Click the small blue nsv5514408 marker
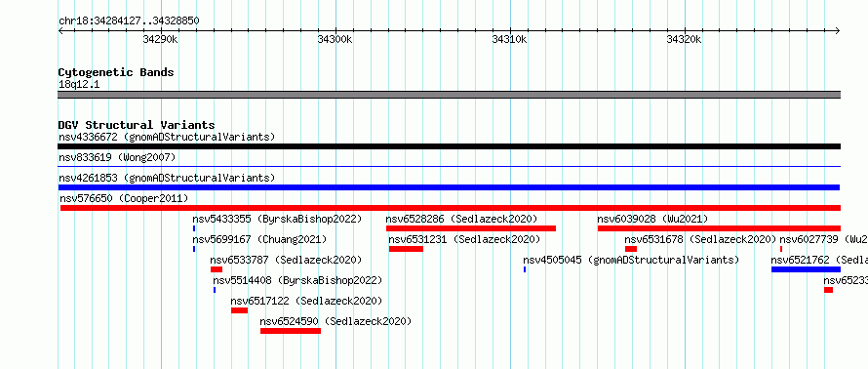 point(215,290)
